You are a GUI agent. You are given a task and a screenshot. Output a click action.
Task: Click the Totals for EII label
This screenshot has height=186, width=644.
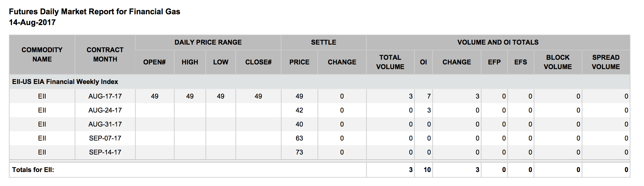[x=33, y=170]
